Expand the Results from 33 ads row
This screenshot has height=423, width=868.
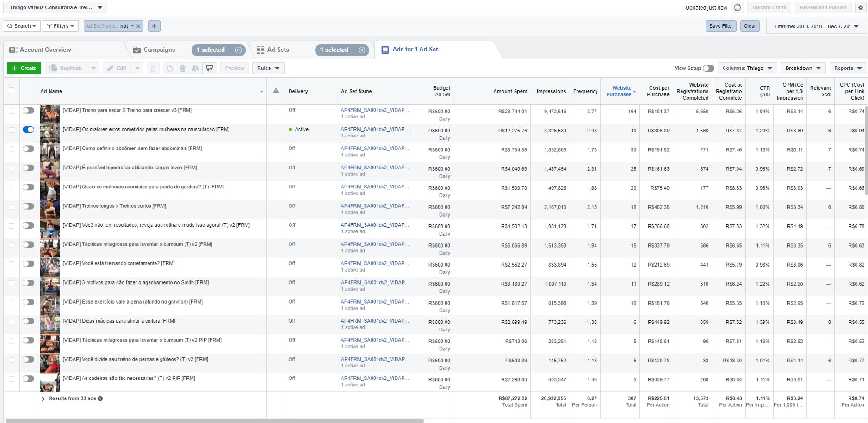[x=43, y=398]
